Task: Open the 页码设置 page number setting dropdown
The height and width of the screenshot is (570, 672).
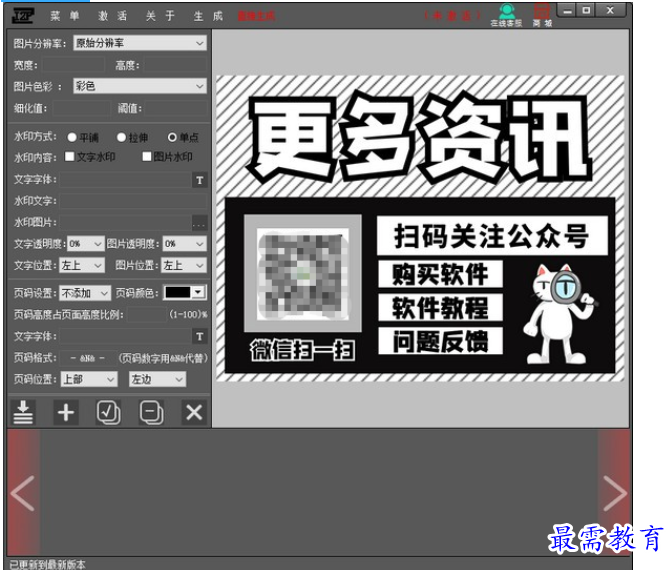Action: tap(85, 293)
